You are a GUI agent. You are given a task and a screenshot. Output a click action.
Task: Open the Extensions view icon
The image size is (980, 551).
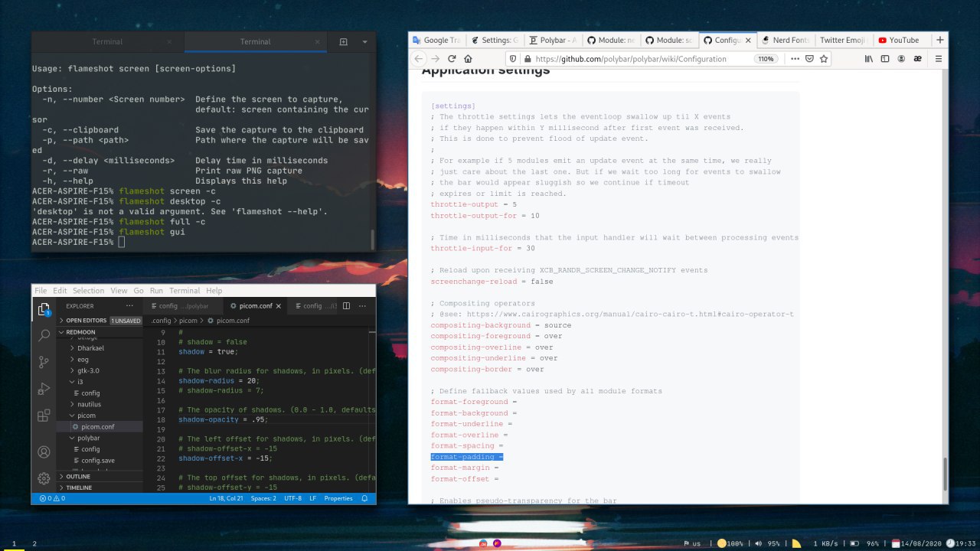click(x=44, y=416)
